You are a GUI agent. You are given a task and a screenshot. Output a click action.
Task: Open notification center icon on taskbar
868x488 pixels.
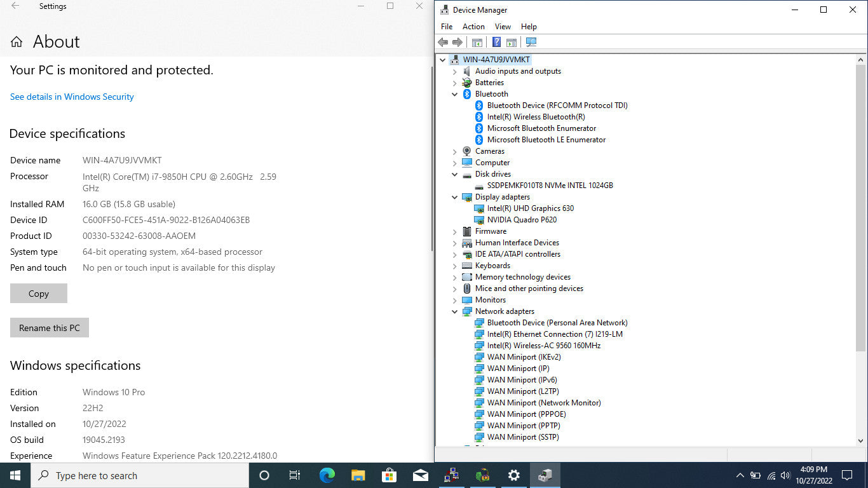(846, 475)
